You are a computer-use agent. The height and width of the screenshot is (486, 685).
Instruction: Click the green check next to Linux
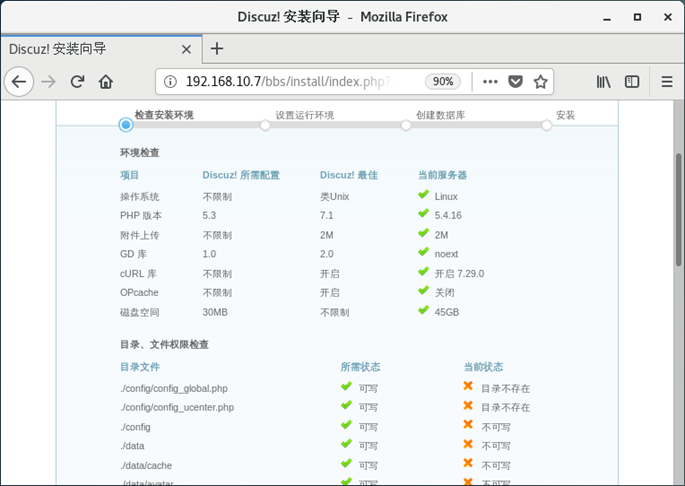[423, 194]
